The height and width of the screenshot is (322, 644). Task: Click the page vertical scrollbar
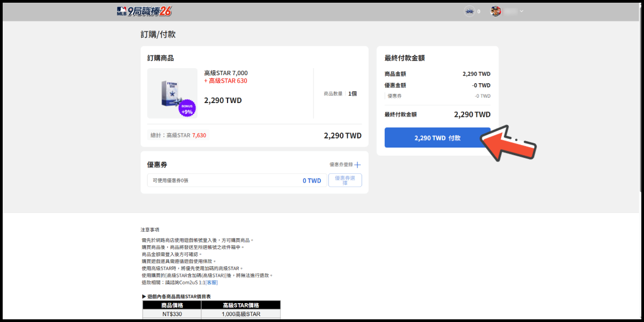tap(641, 107)
